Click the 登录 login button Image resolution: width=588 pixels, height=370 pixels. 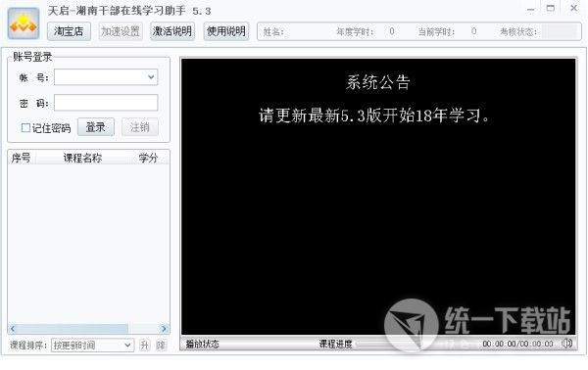(96, 127)
